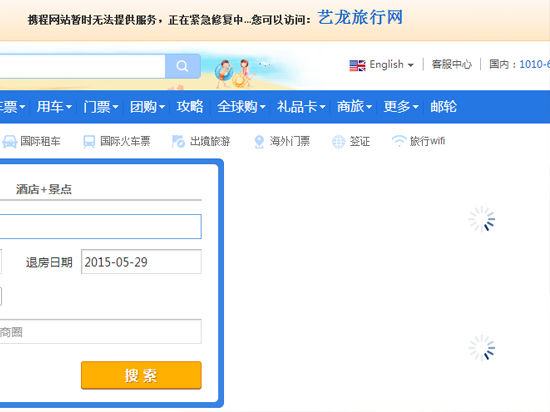Expand the 门票 menu
The width and height of the screenshot is (550, 412).
tap(101, 107)
